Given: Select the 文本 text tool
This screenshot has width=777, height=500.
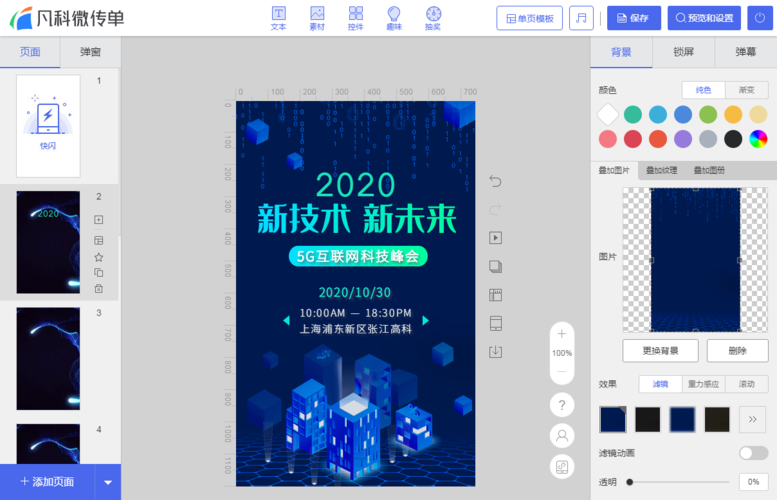Looking at the screenshot, I should click(x=278, y=18).
